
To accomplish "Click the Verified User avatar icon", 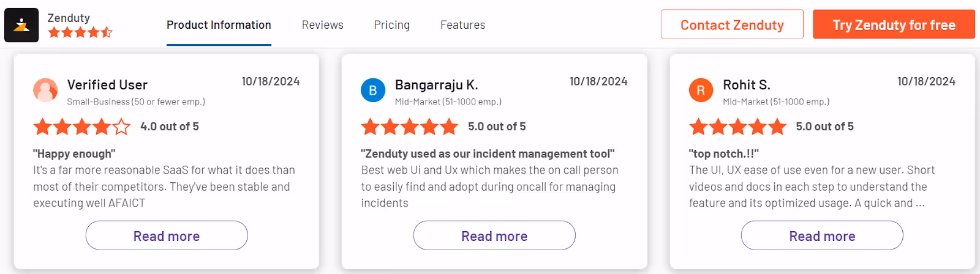I will point(45,90).
